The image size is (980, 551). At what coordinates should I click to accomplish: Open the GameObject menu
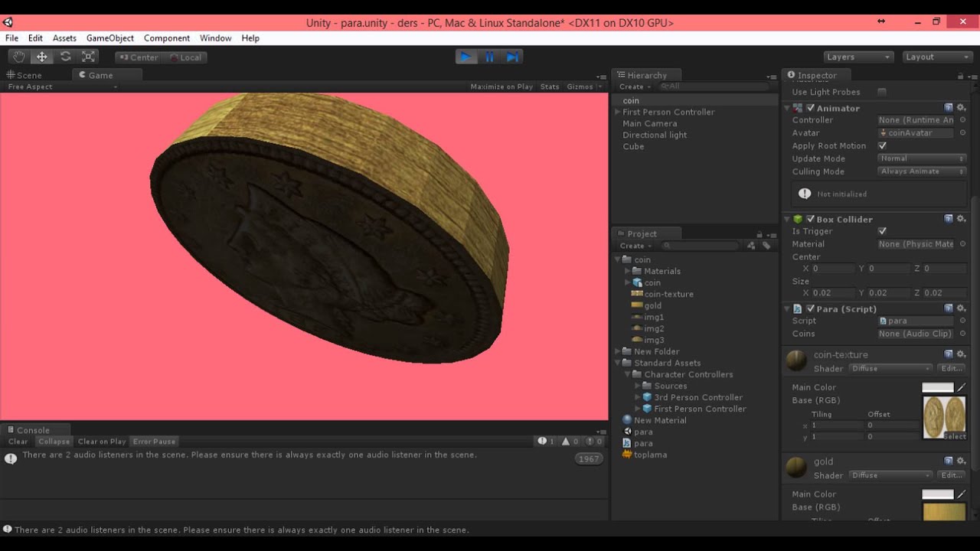pyautogui.click(x=109, y=37)
